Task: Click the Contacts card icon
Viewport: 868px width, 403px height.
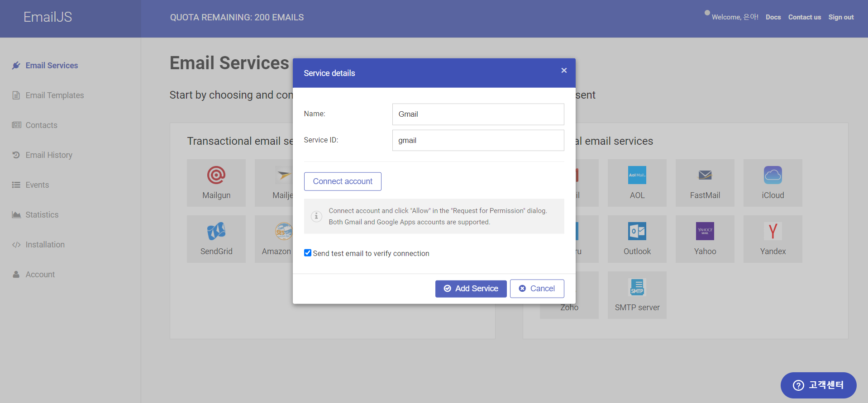Action: click(16, 125)
